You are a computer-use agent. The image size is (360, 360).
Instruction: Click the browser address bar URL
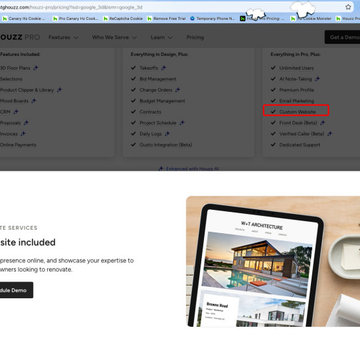pyautogui.click(x=71, y=7)
